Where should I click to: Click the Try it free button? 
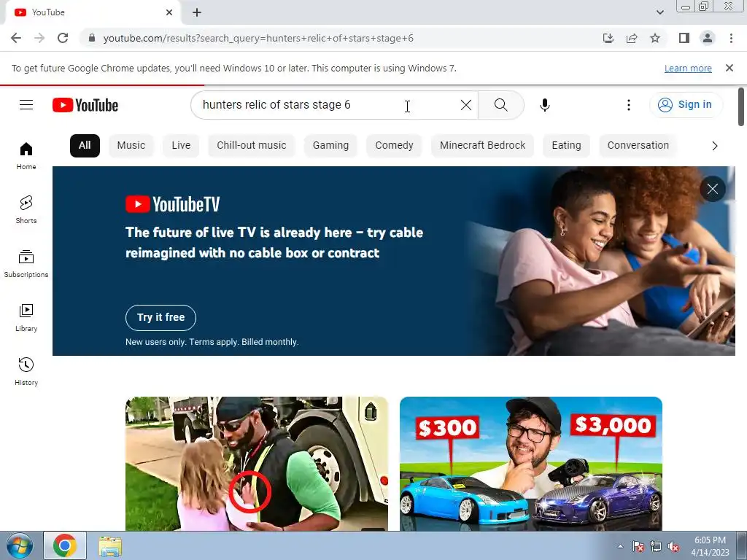click(160, 318)
